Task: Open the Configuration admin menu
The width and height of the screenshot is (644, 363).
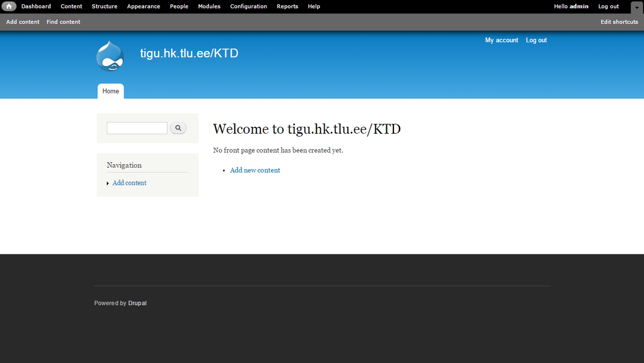Action: point(248,6)
